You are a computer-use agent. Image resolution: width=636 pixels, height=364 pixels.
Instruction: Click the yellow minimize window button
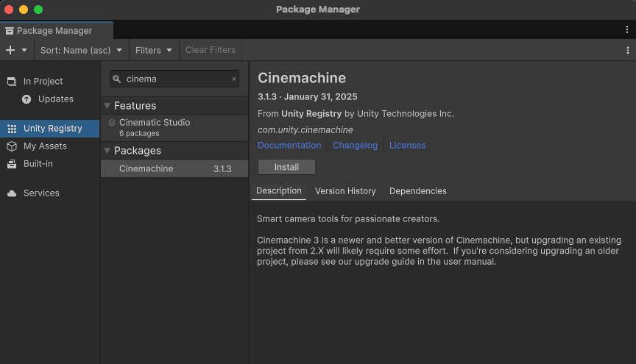24,10
